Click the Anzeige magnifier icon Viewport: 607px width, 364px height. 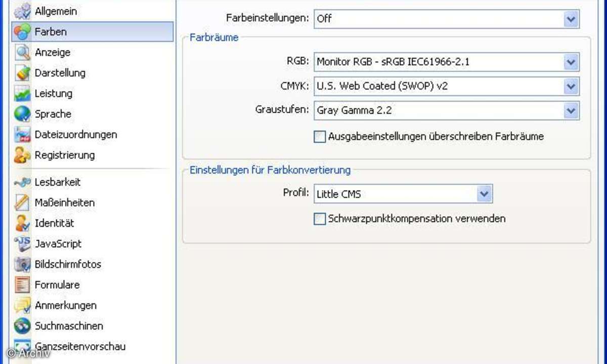click(x=22, y=53)
